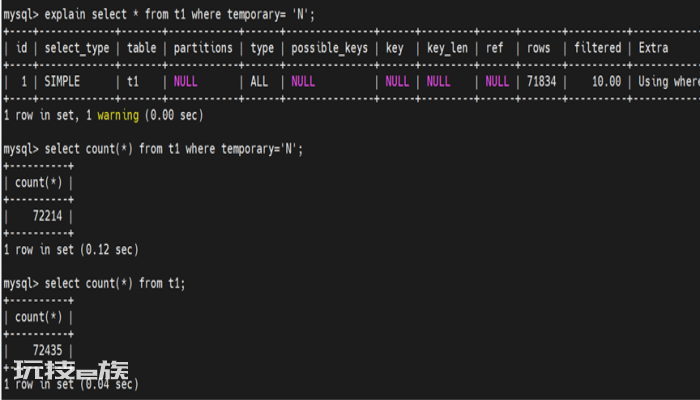Click the SIMPLE value in the result row
This screenshot has width=700, height=400.
coord(62,82)
